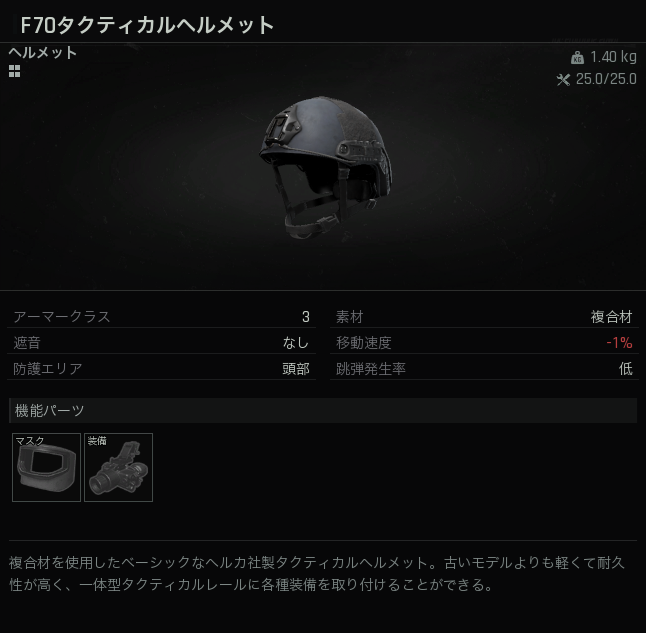Click the 移動速度 -1% value
Screen dimensions: 646x633
coord(619,342)
